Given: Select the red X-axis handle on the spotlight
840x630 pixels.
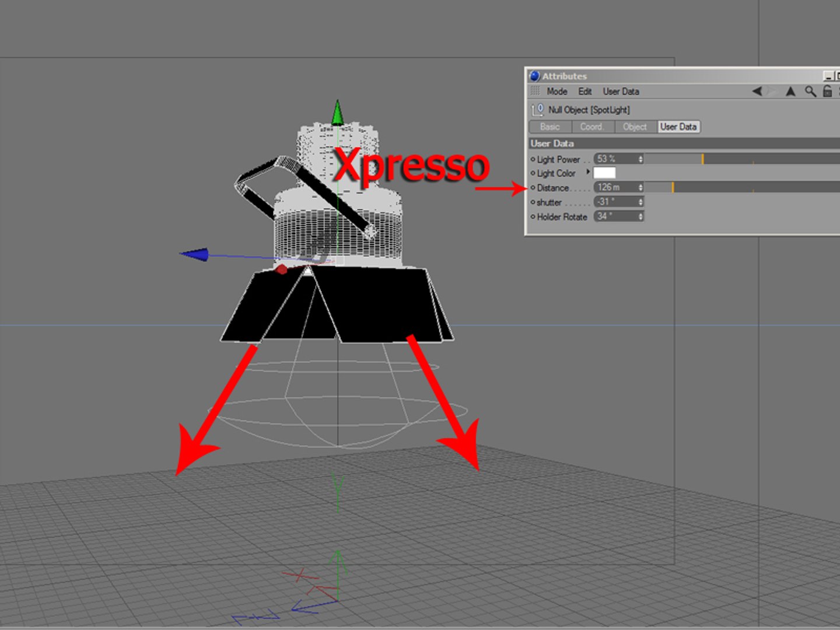Looking at the screenshot, I should (282, 269).
